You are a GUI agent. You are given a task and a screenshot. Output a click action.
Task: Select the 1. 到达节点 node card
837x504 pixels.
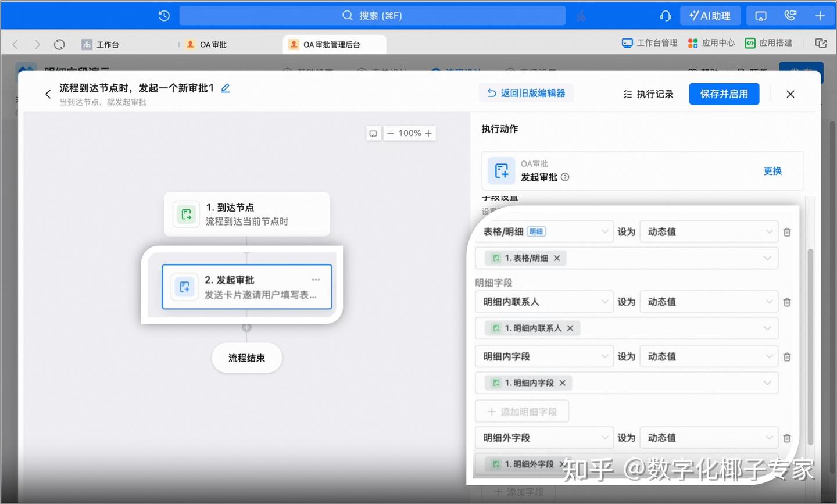coord(247,214)
